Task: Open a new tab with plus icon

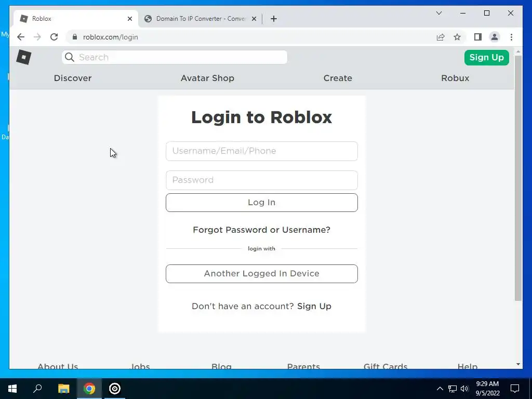Action: [x=274, y=19]
